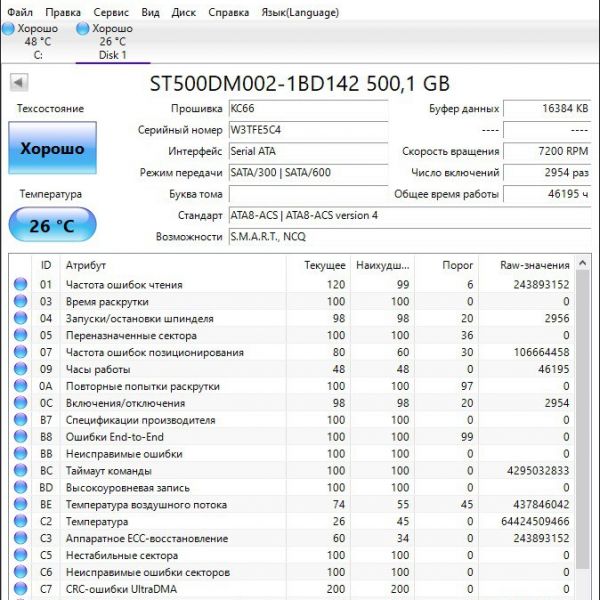Click status icon for attribute B7

(x=20, y=419)
